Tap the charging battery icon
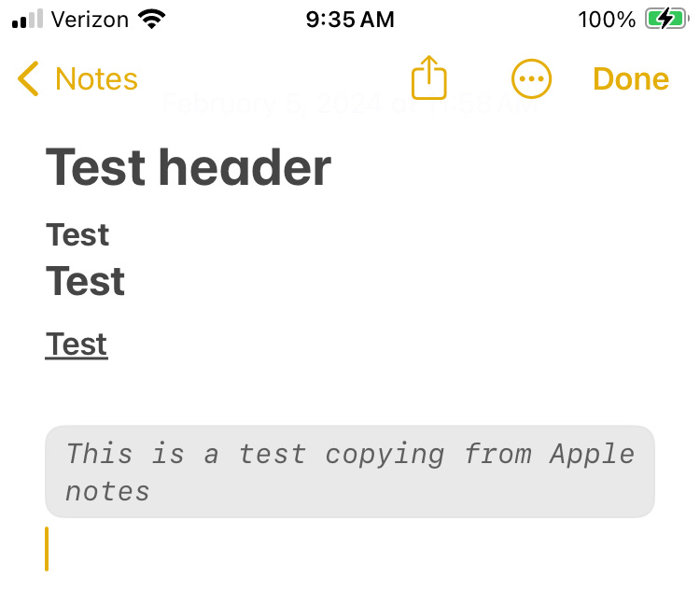This screenshot has width=700, height=605. 665,19
